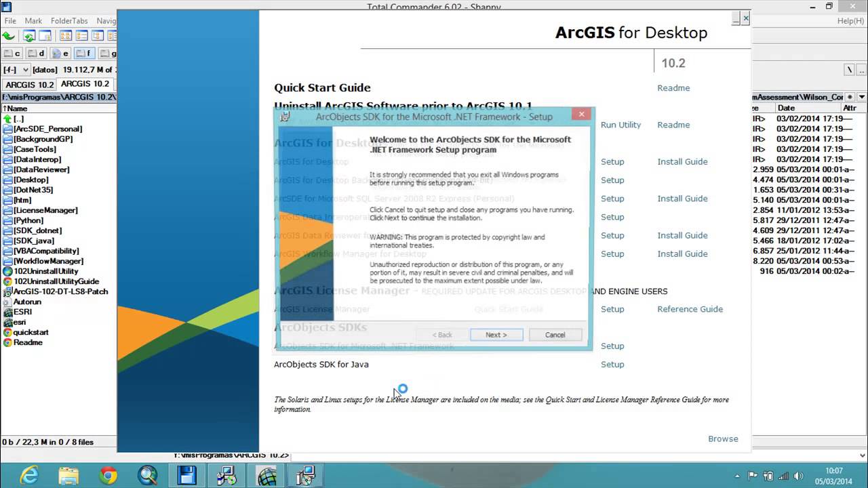Open the Readme link beside Run Utility

(x=673, y=125)
